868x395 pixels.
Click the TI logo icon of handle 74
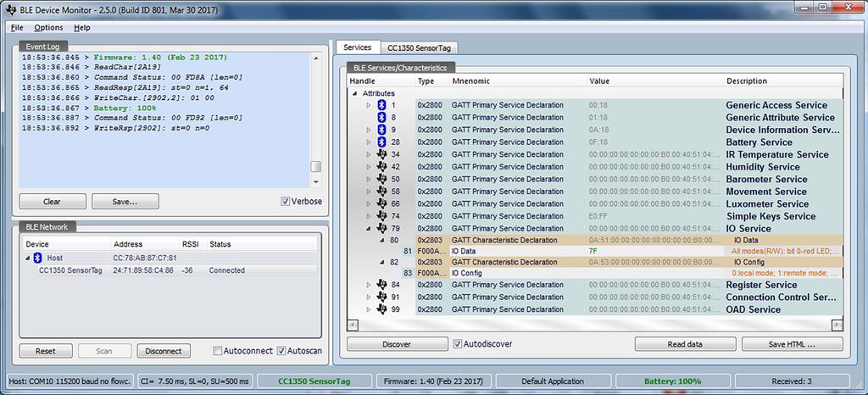[381, 216]
